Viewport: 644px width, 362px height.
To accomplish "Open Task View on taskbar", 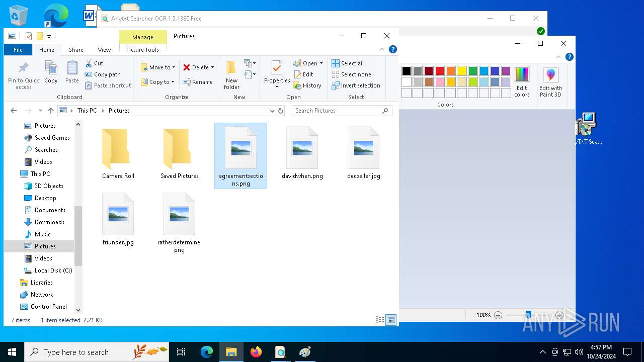I will 181,352.
